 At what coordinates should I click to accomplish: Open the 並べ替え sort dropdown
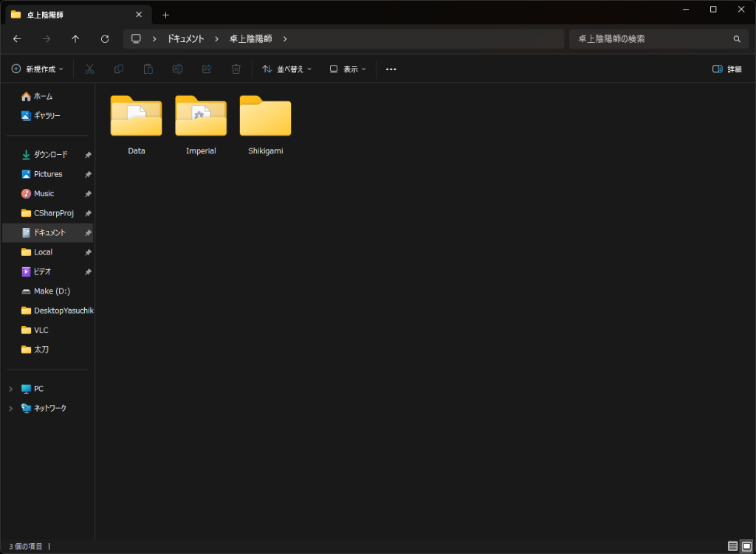(x=287, y=69)
